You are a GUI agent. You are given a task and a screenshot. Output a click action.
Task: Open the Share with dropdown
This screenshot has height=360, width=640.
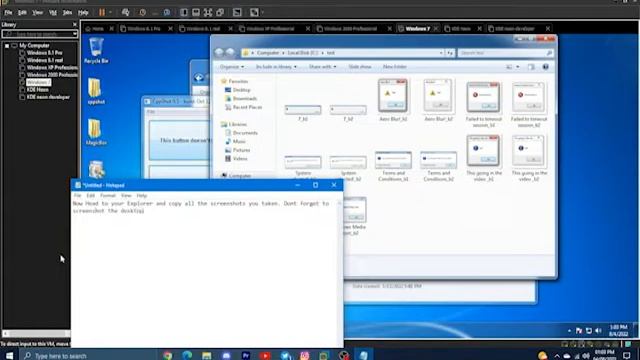point(322,67)
